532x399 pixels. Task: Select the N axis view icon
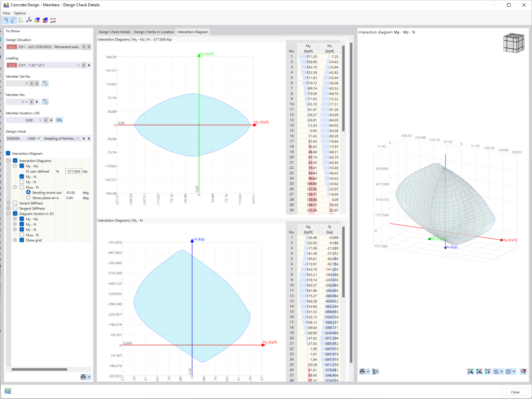[488, 372]
